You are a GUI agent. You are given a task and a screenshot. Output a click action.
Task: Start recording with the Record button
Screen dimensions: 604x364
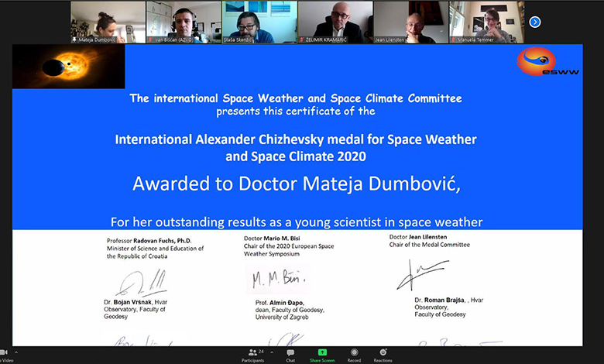[354, 355]
